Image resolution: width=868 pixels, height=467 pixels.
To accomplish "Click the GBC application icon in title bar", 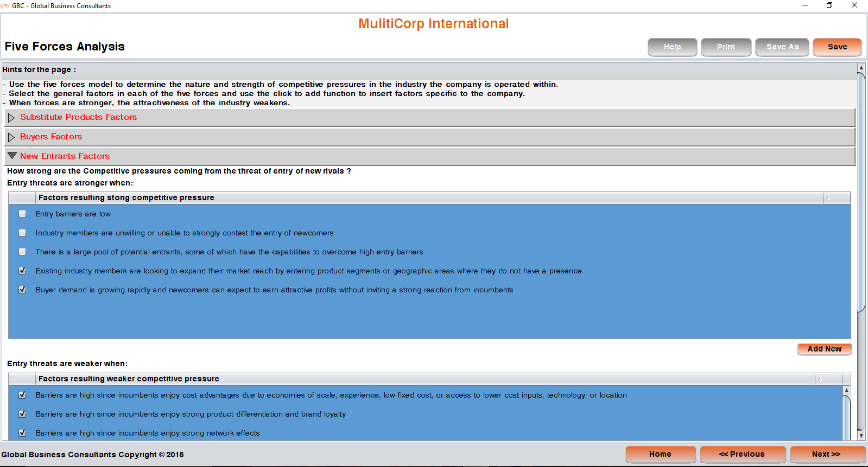I will tap(5, 5).
